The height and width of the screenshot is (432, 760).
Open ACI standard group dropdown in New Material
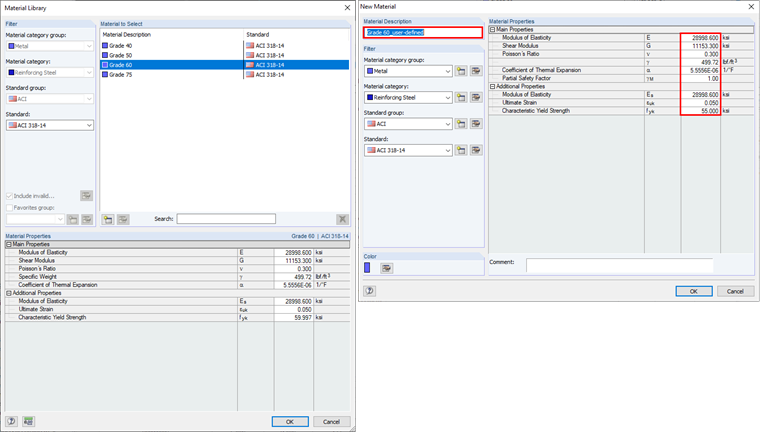408,124
